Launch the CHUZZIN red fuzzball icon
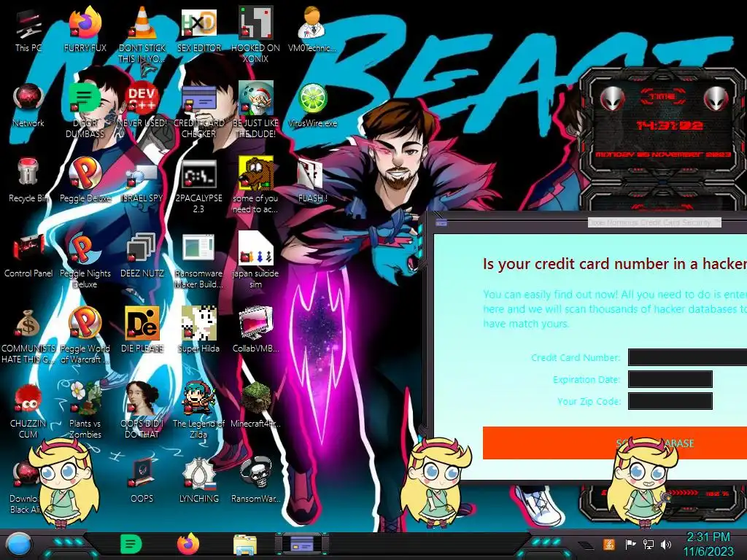This screenshot has width=747, height=560. point(28,411)
